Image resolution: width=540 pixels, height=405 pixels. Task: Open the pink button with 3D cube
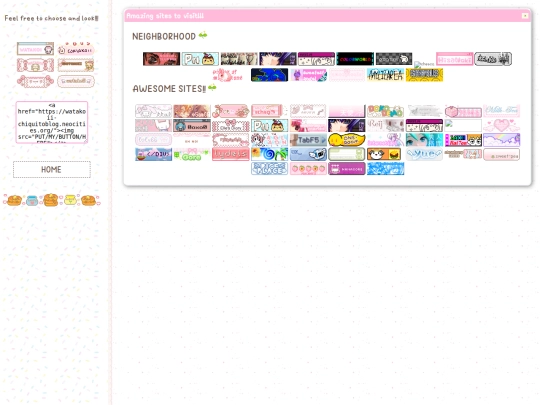[x=463, y=111]
